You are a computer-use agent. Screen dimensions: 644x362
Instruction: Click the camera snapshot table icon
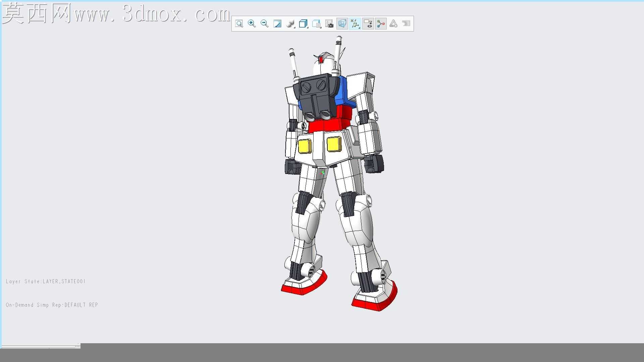(x=329, y=23)
